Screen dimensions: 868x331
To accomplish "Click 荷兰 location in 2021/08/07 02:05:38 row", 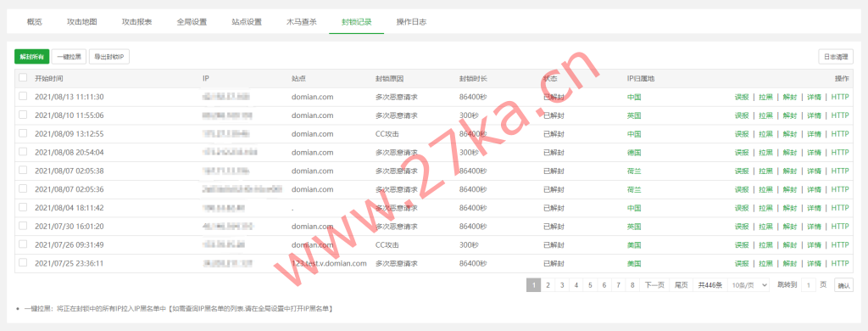I will click(x=634, y=171).
